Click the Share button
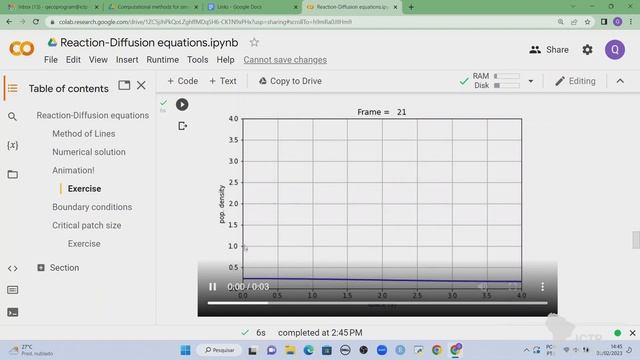Screen dimensions: 640x360 549,50
